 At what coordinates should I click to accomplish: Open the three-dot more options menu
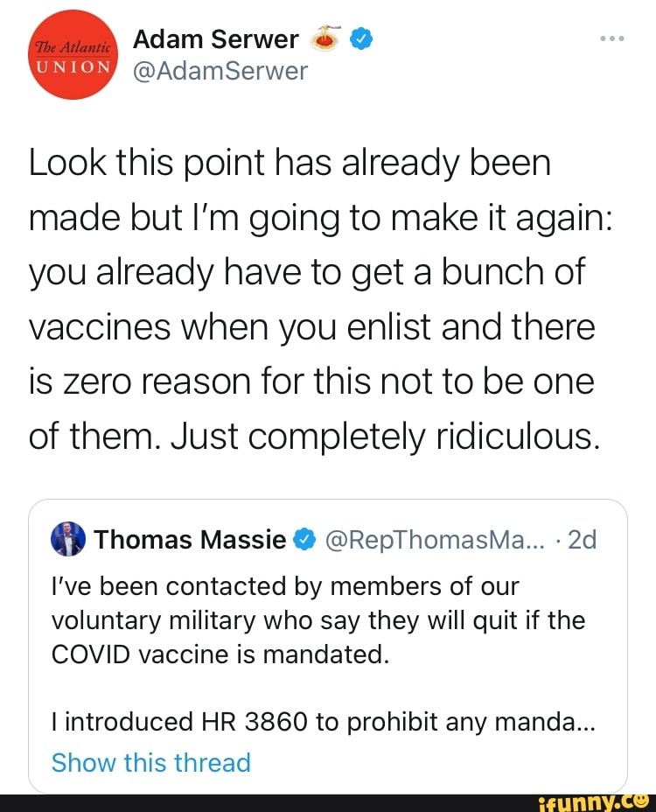point(612,40)
